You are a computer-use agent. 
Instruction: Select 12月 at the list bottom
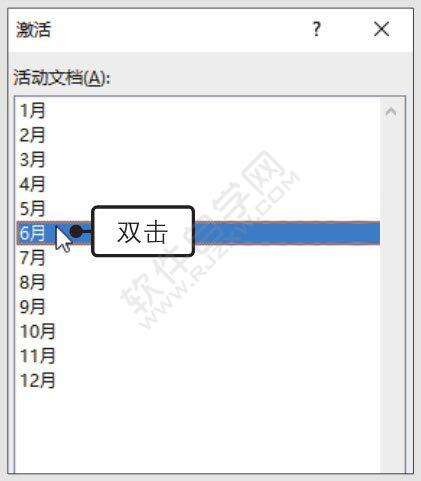click(198, 380)
